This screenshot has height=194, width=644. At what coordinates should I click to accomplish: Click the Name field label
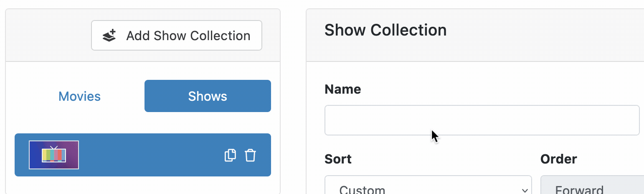point(342,89)
